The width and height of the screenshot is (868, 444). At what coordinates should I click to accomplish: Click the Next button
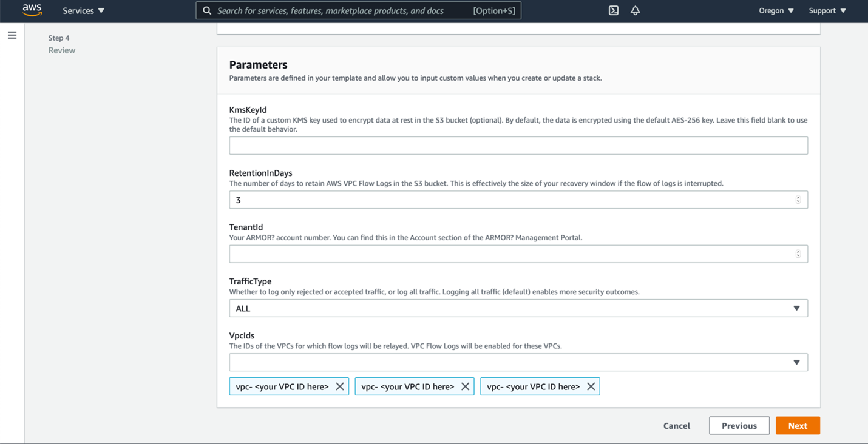(x=798, y=426)
